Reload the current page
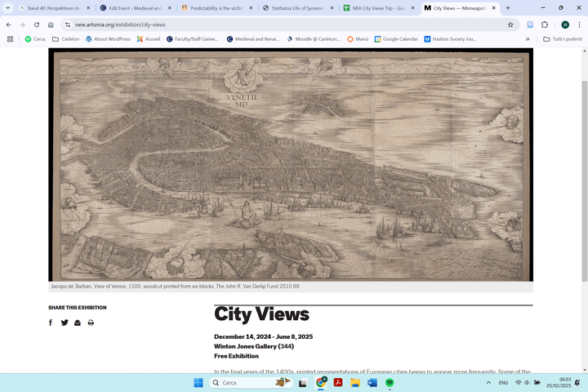 37,24
